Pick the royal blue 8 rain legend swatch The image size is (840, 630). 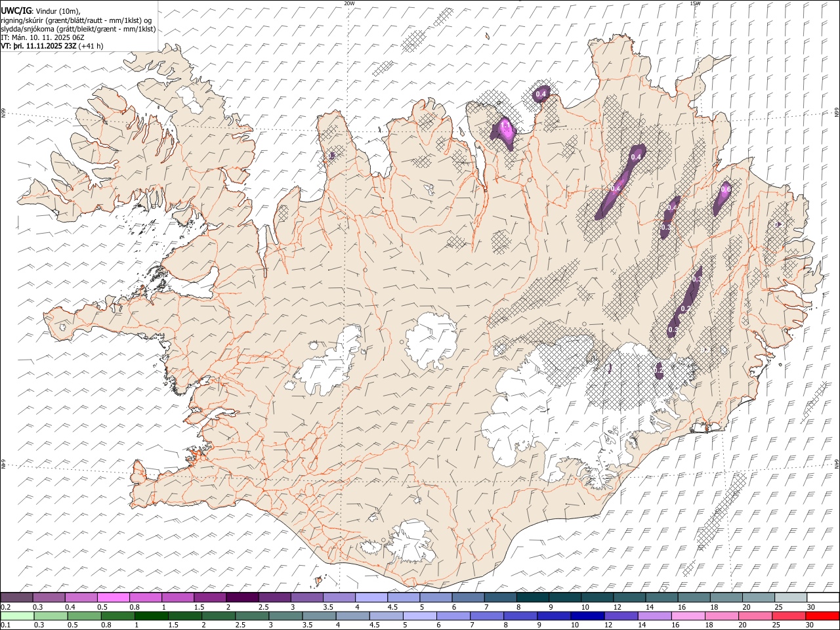point(520,616)
